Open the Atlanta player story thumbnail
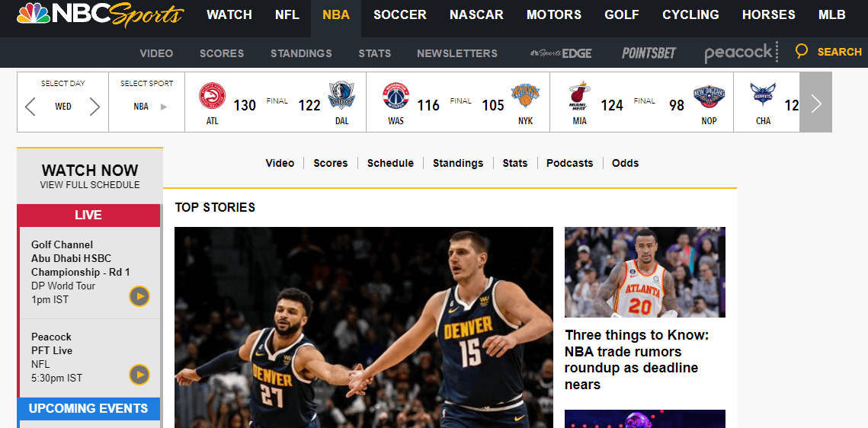 tap(645, 272)
